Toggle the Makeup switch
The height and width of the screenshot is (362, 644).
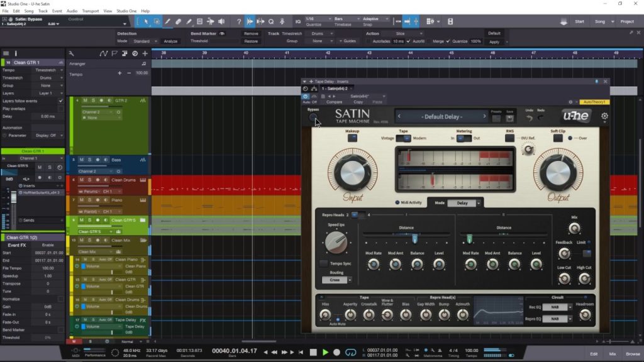(x=352, y=138)
